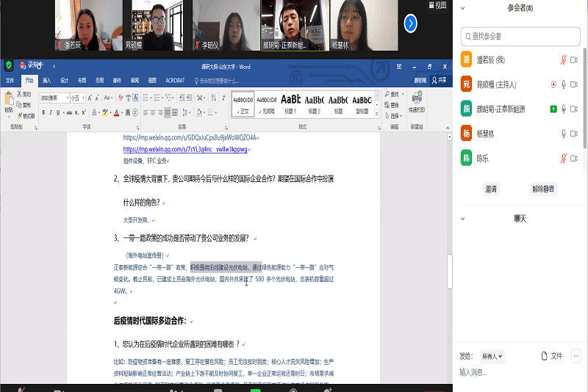Toggle show paragraph marks icon
This screenshot has width=588, height=392.
(x=223, y=98)
